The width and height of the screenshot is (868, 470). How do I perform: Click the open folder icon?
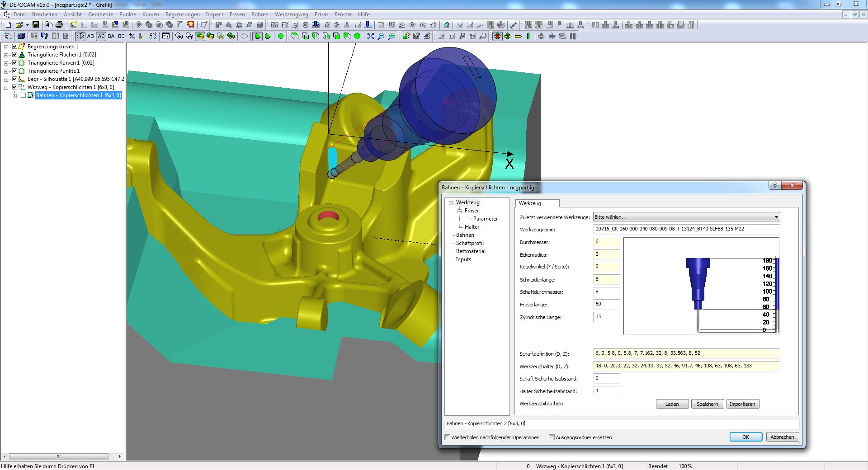point(19,25)
